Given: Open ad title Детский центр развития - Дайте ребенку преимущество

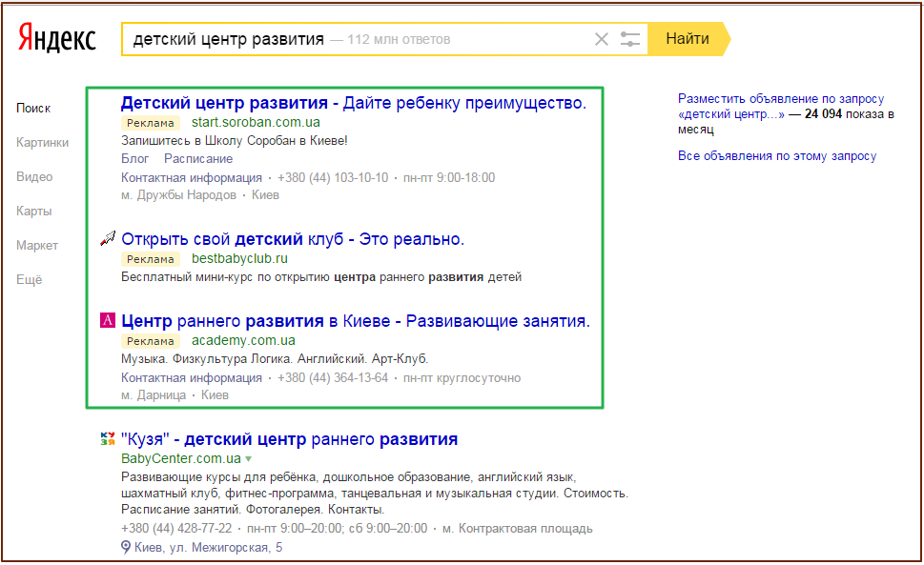Looking at the screenshot, I should point(354,103).
